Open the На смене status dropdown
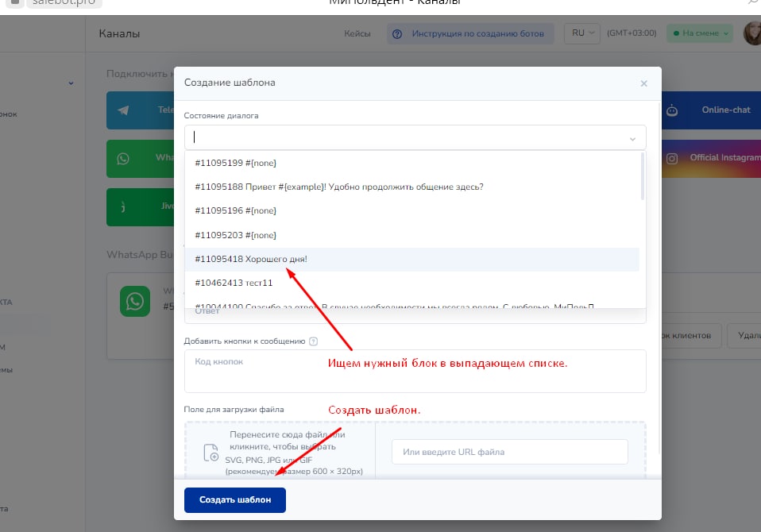The width and height of the screenshot is (761, 532). click(x=699, y=33)
